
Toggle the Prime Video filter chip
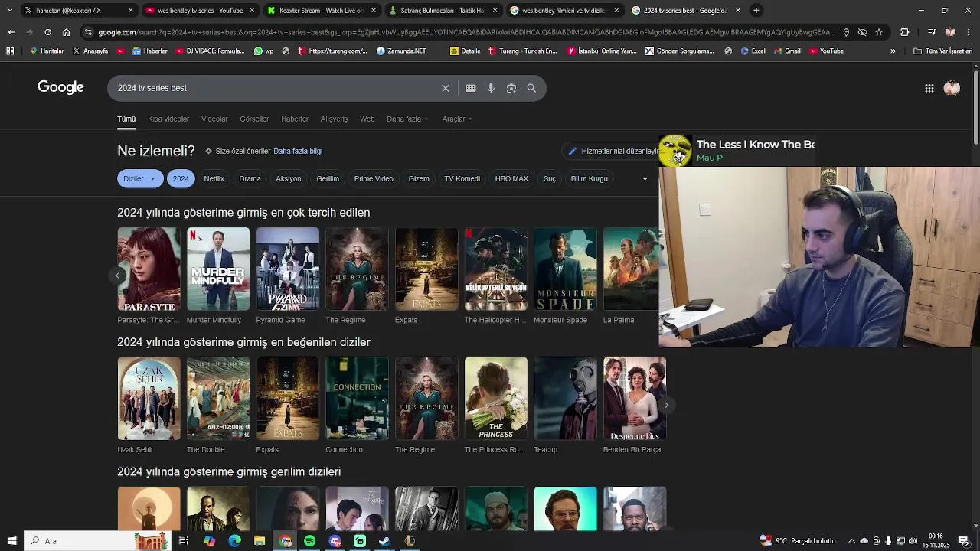(x=374, y=178)
